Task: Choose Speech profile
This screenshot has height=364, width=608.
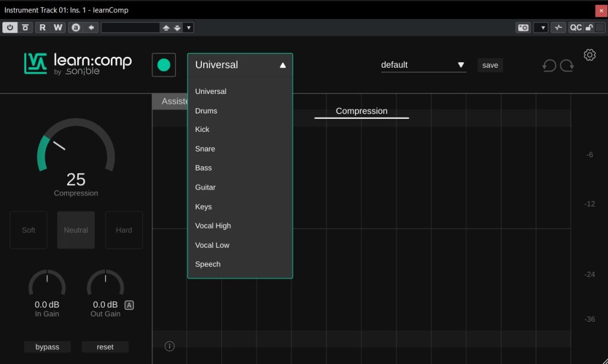Action: tap(207, 264)
